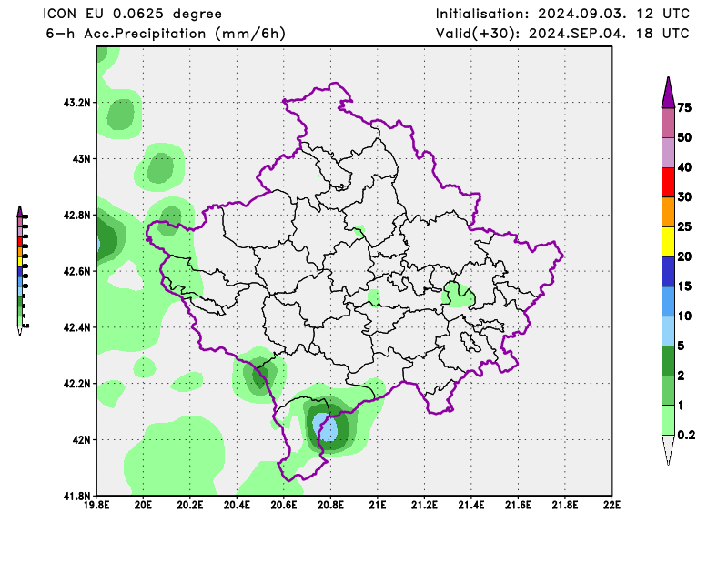
Task: Click the orange 25-30 mm legend swatch
Action: point(668,212)
